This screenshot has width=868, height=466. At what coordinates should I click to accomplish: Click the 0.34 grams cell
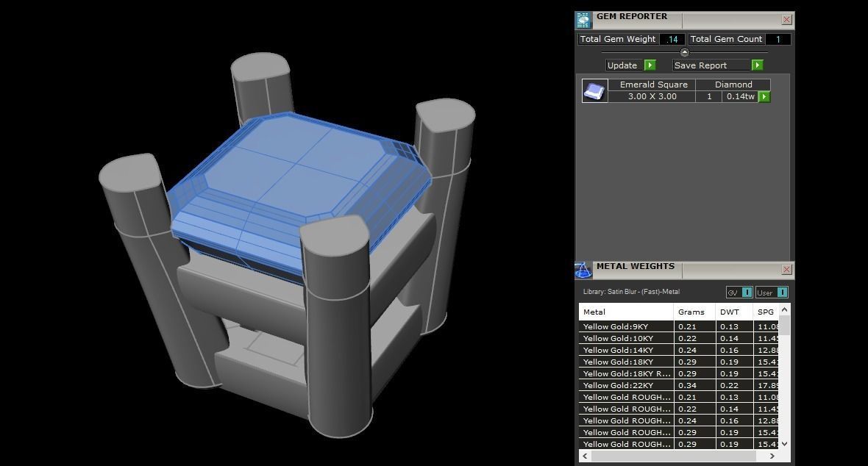click(694, 385)
